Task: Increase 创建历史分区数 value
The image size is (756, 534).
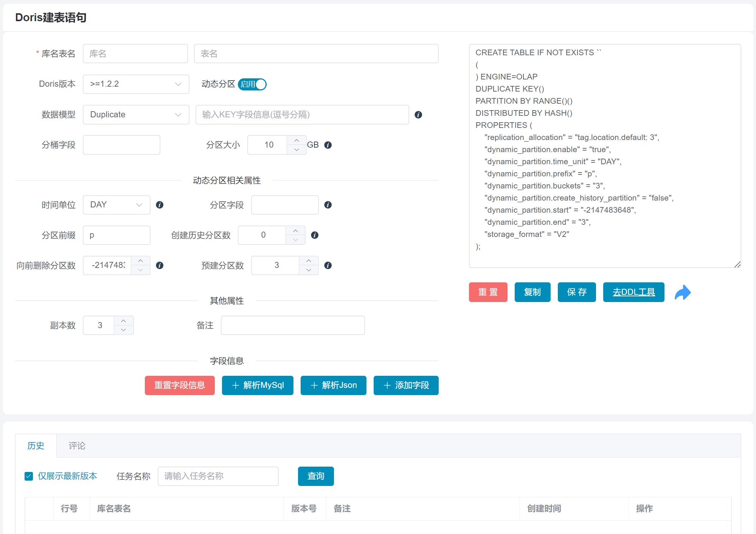Action: [296, 230]
